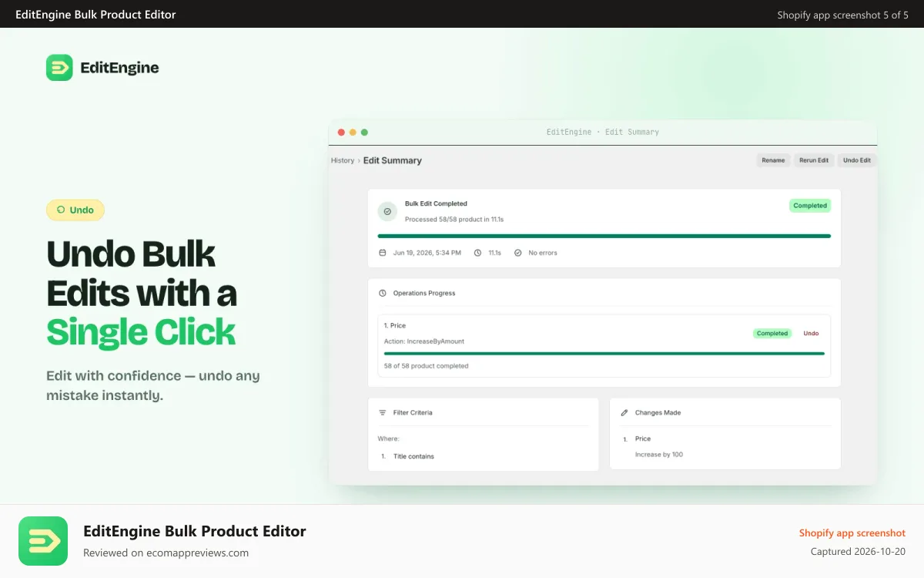Click 'EditEngine Bulk Product Editor' footer title

pos(195,531)
